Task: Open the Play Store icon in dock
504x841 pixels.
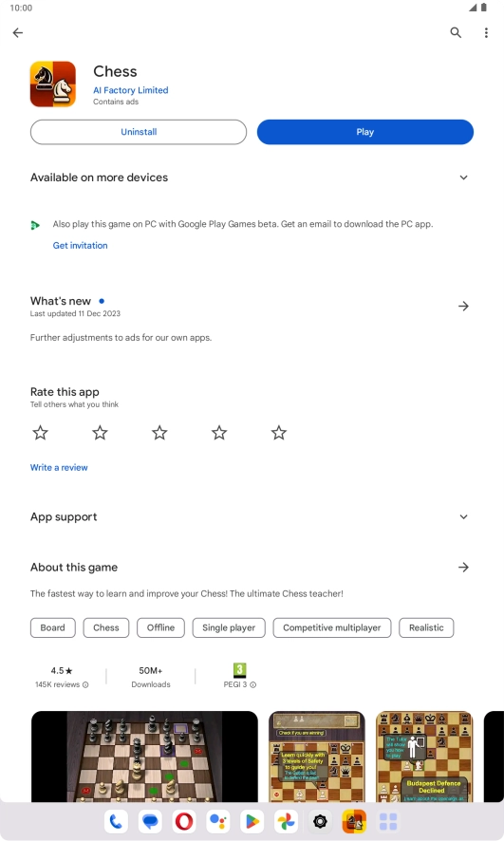Action: click(x=252, y=821)
